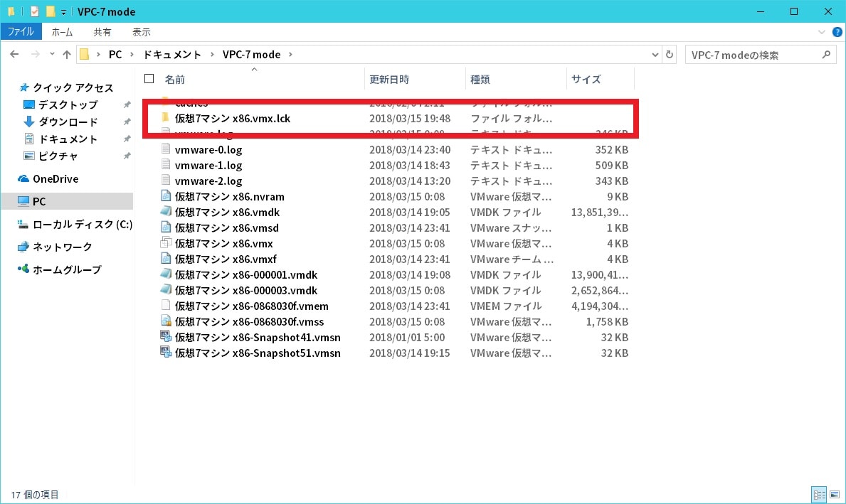Open Explorer help with question mark icon

[837, 32]
